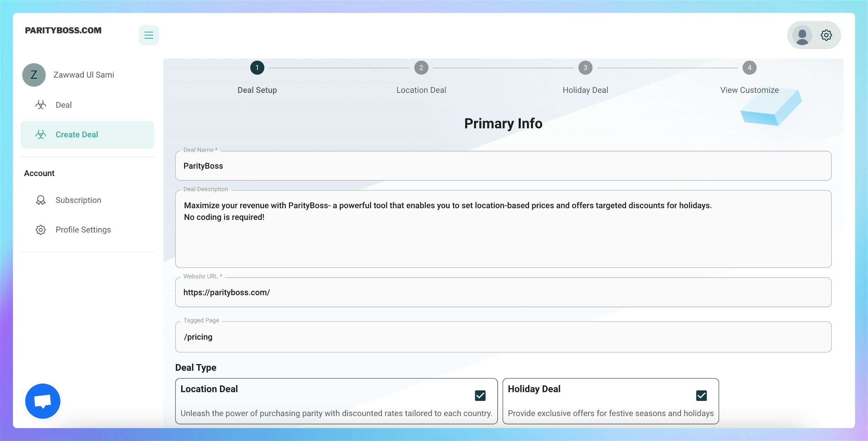
Task: Jump to step 2 circle
Action: click(421, 68)
